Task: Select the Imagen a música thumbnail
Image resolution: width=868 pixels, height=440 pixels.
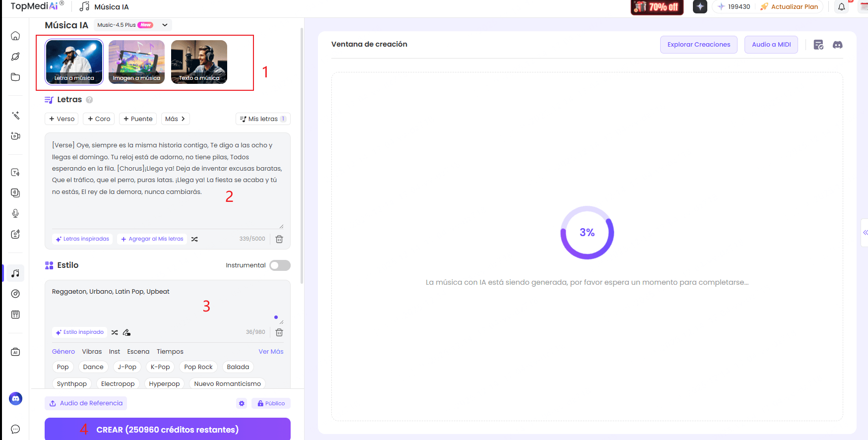Action: 136,62
